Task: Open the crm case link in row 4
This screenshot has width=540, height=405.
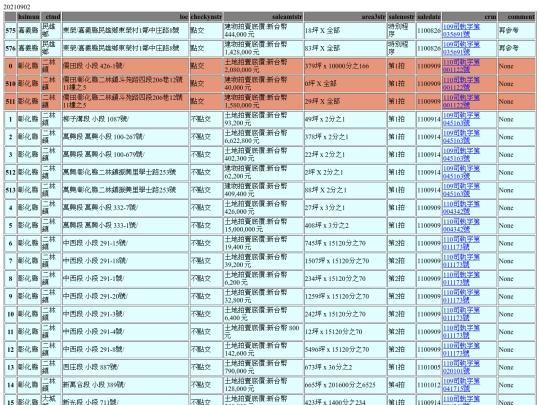Action: (461, 208)
